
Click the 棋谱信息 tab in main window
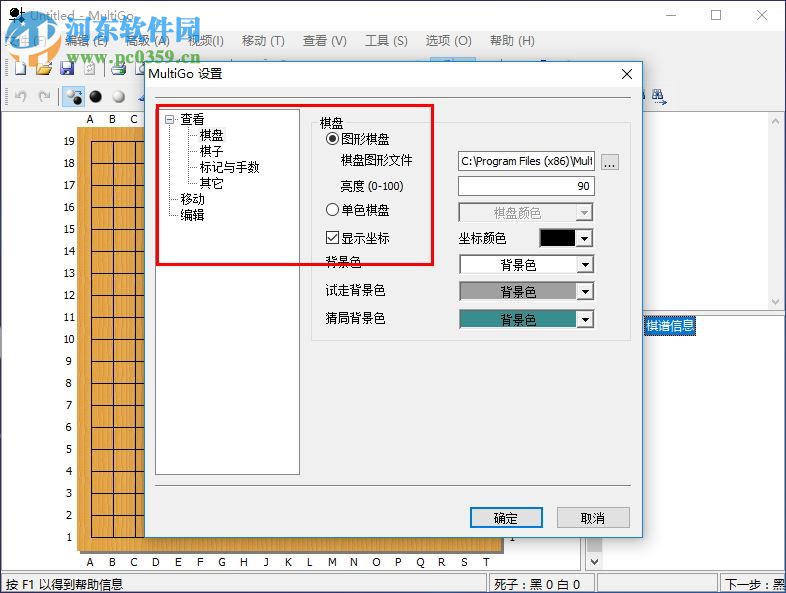pyautogui.click(x=669, y=326)
